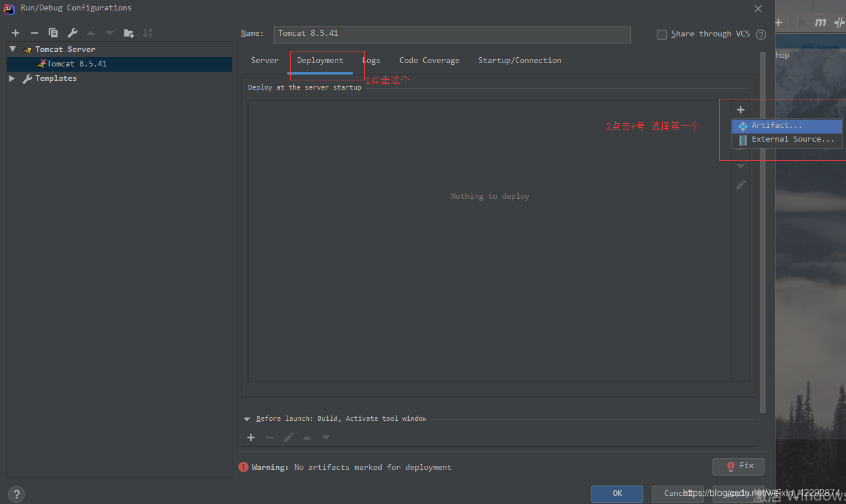Click the Name input field
Screen dimensions: 846x504
tap(452, 34)
